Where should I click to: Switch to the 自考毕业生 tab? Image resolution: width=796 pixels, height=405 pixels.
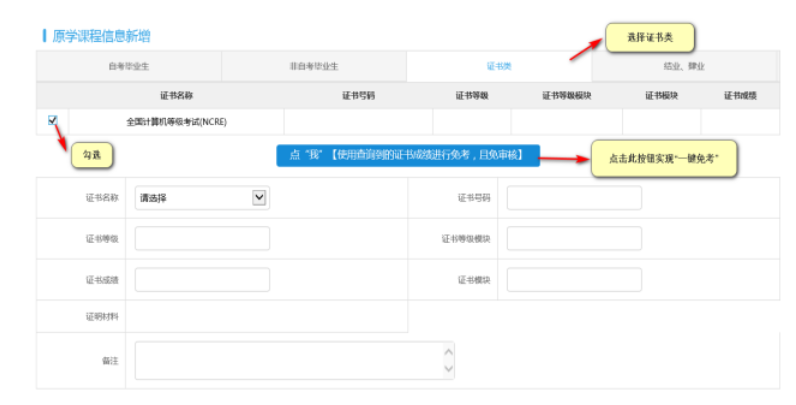click(x=128, y=66)
